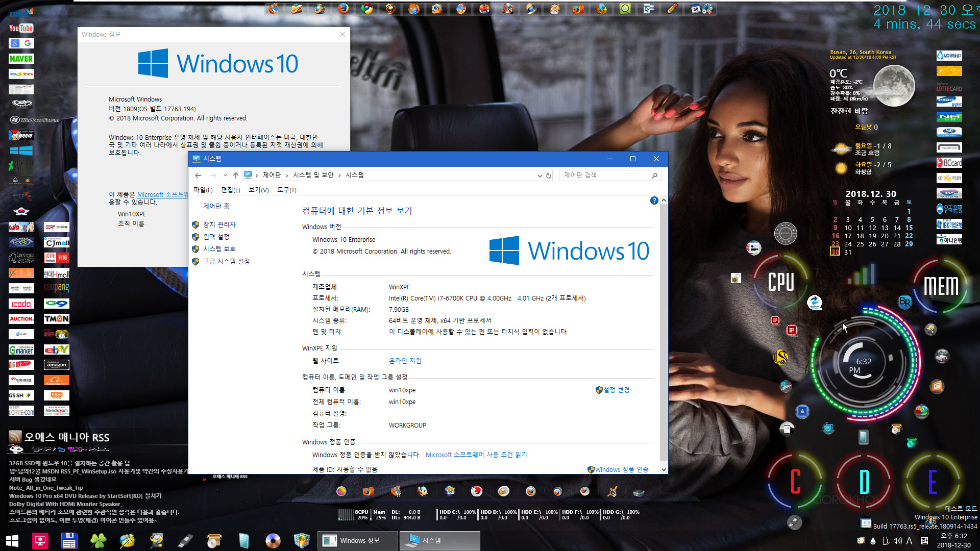Open recent locations dropdown arrow

225,176
